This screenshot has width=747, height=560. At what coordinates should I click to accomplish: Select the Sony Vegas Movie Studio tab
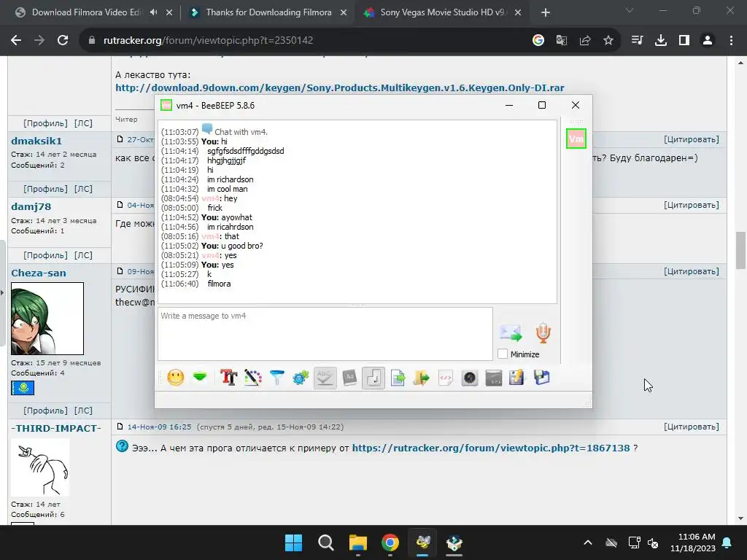443,12
